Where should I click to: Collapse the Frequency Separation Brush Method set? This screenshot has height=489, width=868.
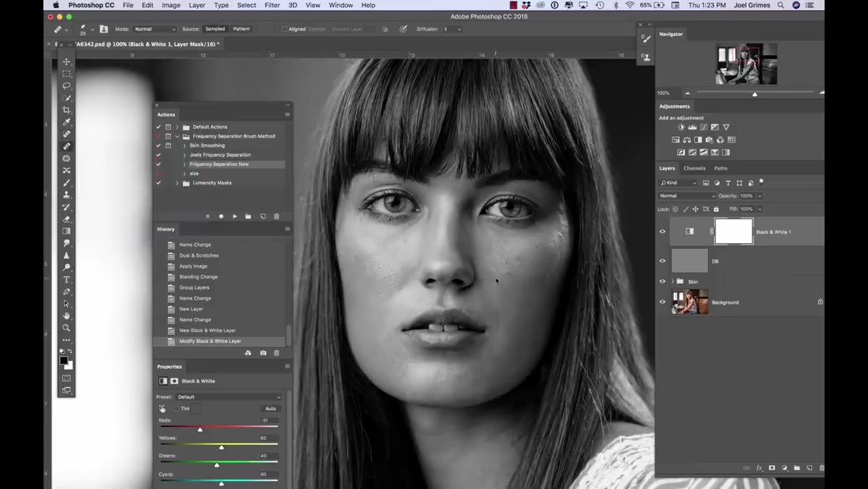[177, 136]
